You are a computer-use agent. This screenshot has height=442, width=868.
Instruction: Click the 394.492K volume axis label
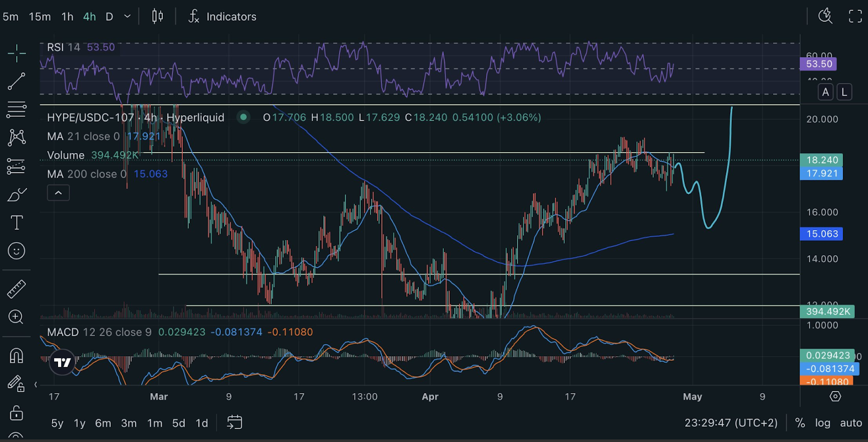827,312
